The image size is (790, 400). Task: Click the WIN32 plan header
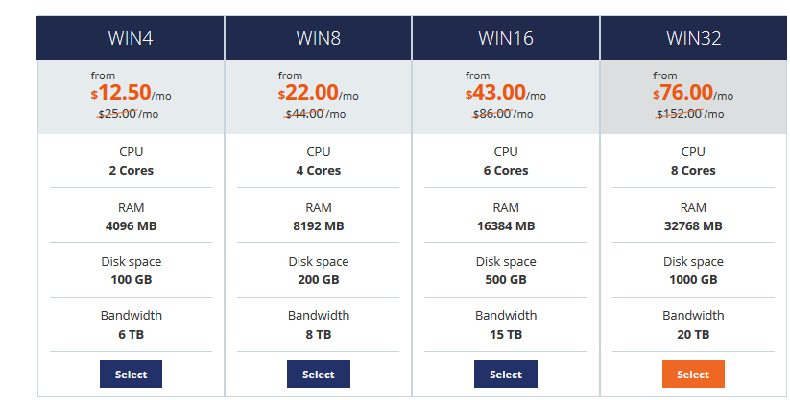point(694,38)
